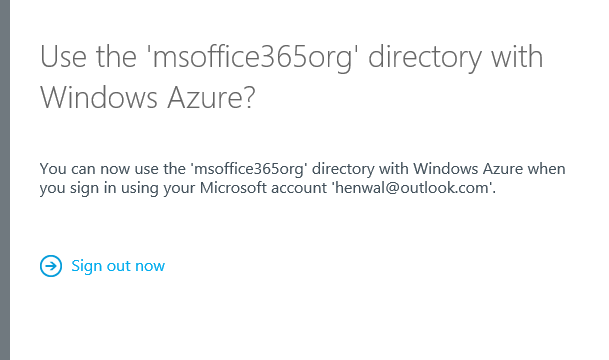
Task: Click the circled arrow icon beside Sign out now
Action: 51,266
